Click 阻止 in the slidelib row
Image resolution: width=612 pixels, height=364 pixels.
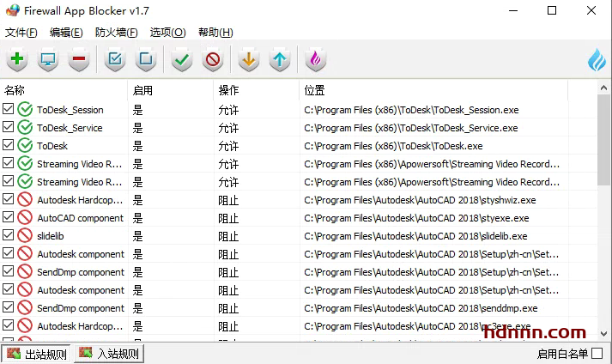click(x=228, y=236)
